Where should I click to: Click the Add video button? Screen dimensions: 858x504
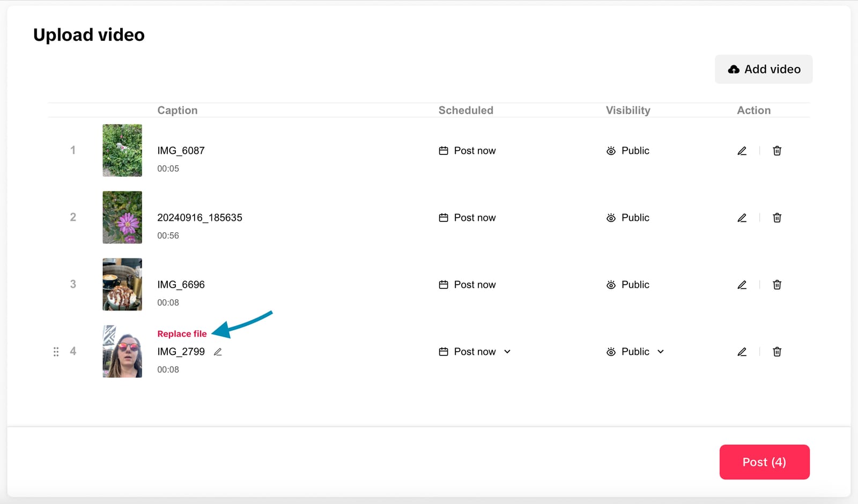tap(763, 69)
